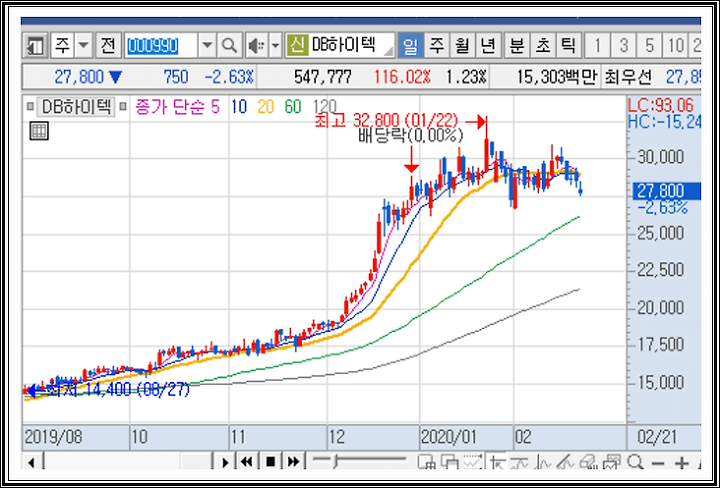720x488 pixels.
Task: Select the 5 interval button
Action: click(x=649, y=45)
